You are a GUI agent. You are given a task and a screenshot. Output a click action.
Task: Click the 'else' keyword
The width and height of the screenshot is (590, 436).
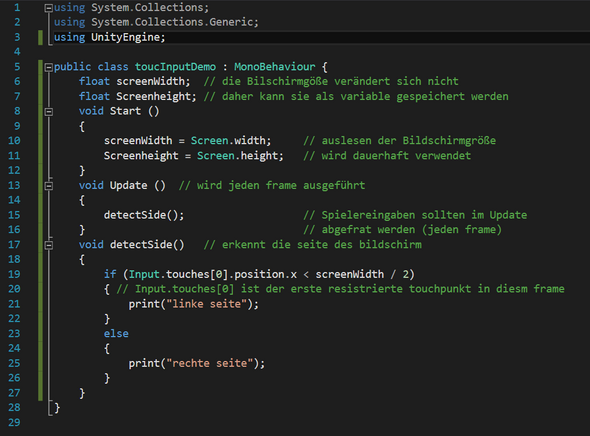click(x=116, y=334)
